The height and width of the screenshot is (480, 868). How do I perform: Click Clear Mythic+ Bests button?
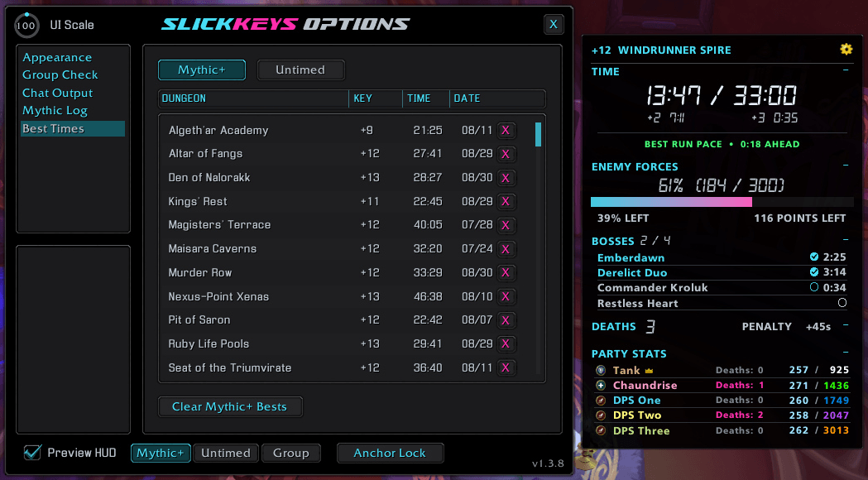(230, 406)
